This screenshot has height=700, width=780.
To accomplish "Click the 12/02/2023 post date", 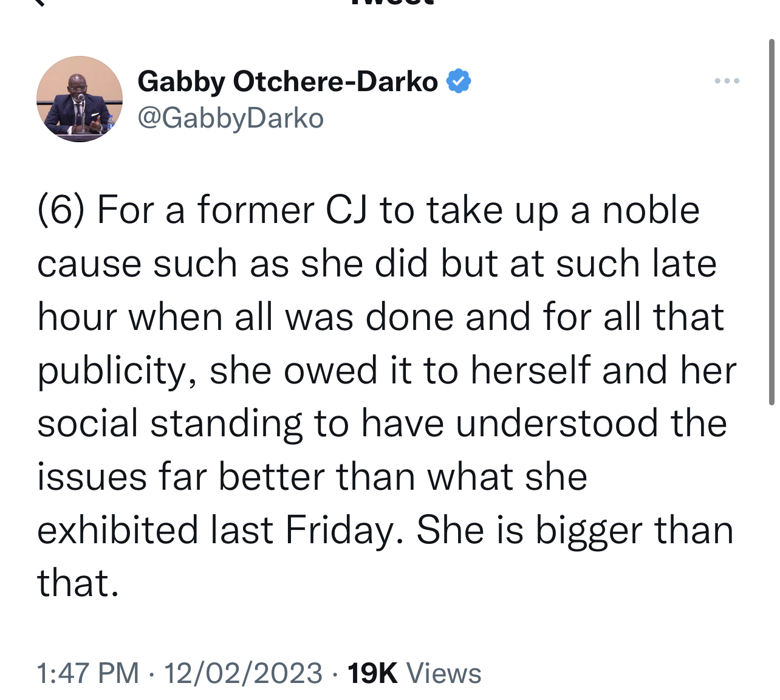I will coord(243,673).
